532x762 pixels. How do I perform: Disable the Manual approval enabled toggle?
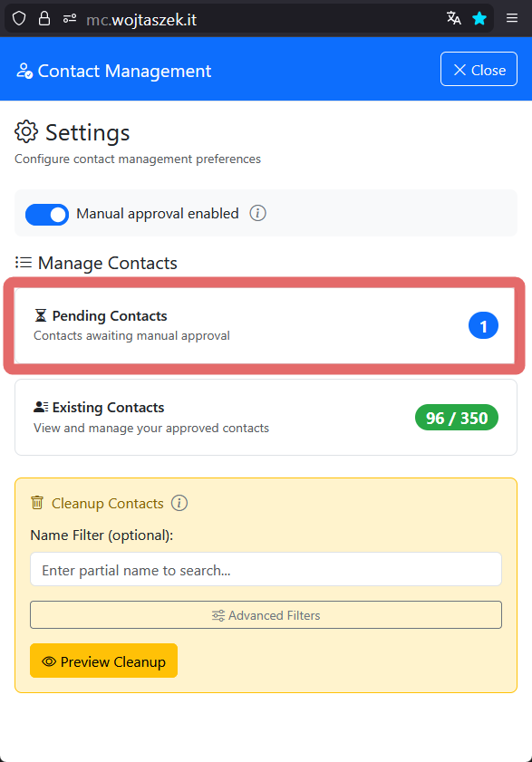[x=46, y=214]
